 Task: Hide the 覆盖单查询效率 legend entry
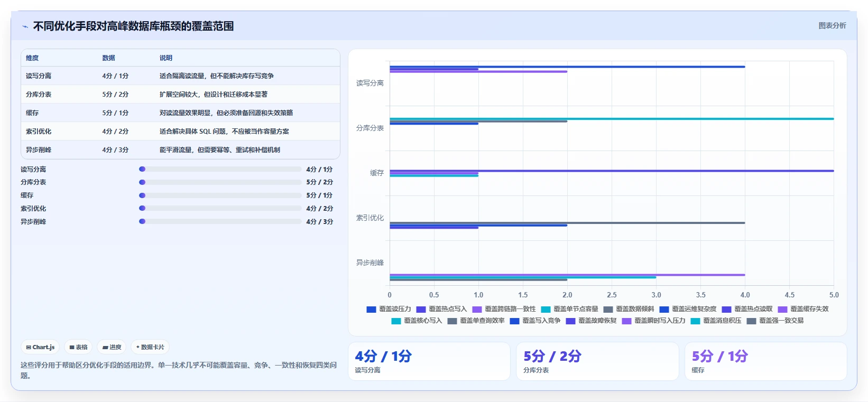pos(476,321)
